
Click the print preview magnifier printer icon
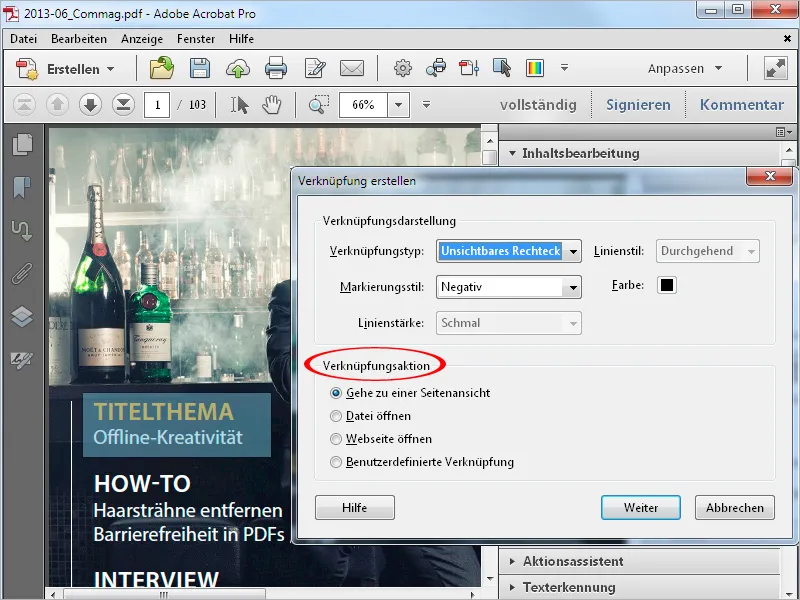click(x=436, y=68)
